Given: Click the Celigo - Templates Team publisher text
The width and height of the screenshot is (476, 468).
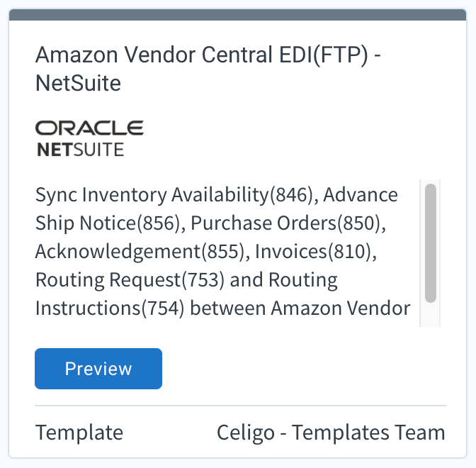Looking at the screenshot, I should tap(331, 432).
